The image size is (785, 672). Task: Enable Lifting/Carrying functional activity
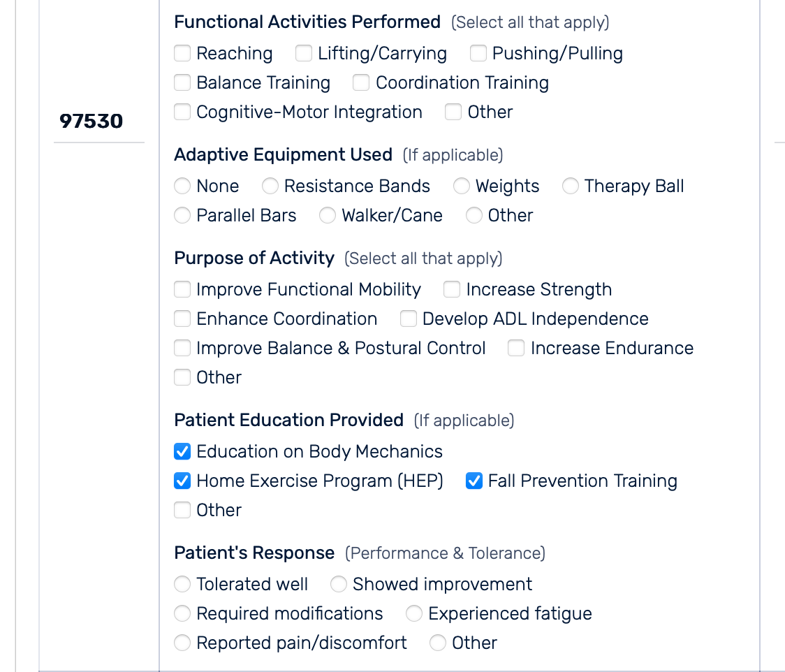coord(304,54)
